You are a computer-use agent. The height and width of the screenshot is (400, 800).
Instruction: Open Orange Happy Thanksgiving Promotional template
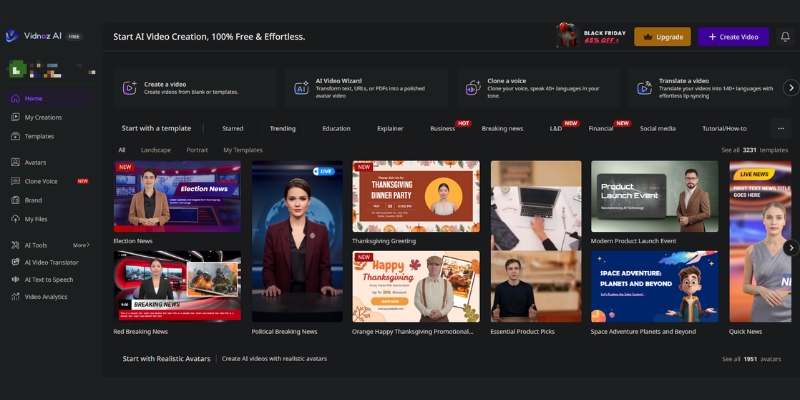point(416,286)
